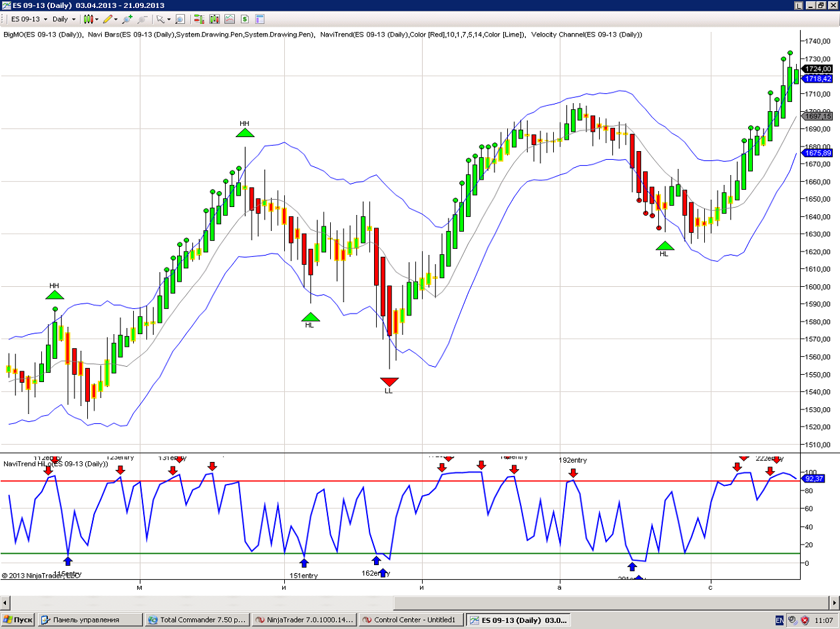840x629 pixels.
Task: Click the red shield icon in system tray
Action: point(805,620)
